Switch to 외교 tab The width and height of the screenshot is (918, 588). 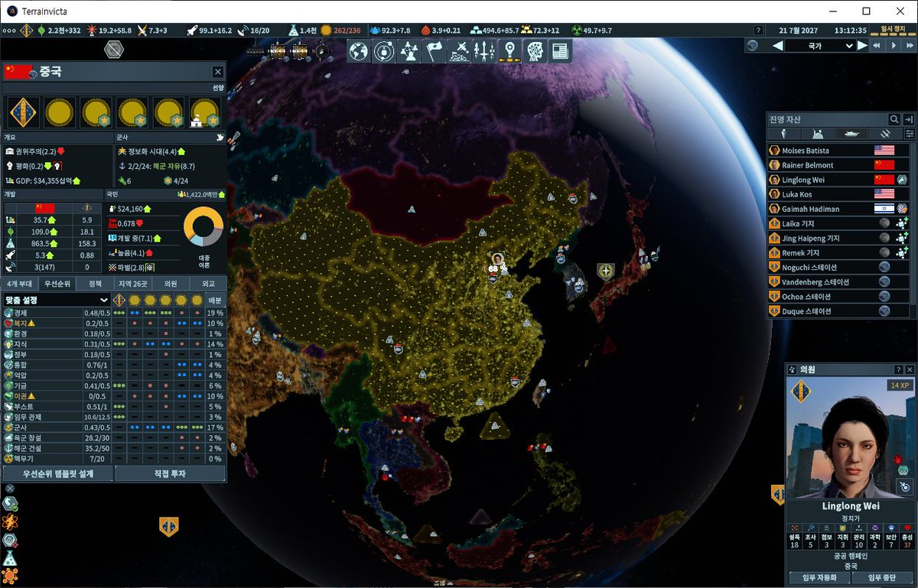(208, 283)
